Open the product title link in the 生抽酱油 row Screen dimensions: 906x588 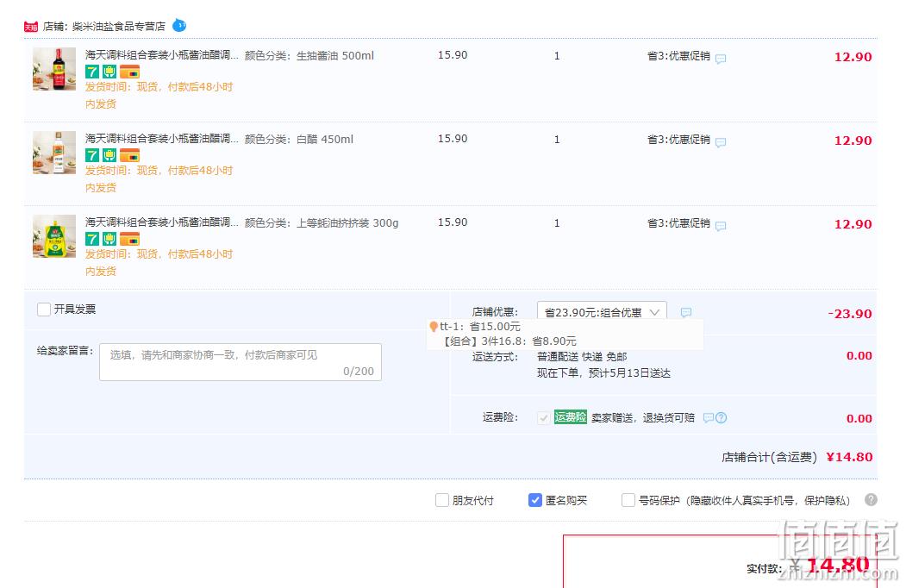(162, 55)
